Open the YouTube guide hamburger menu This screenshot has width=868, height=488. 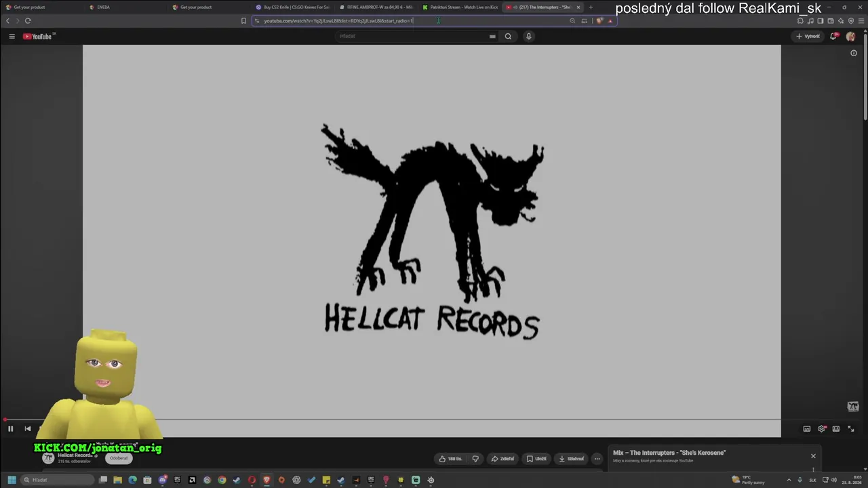[x=12, y=36]
